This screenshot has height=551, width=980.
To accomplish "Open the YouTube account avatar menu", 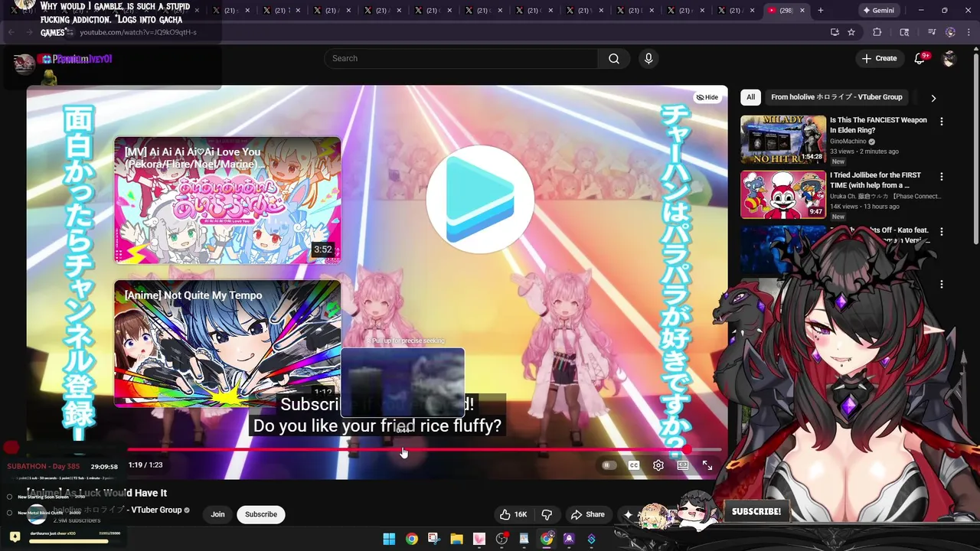I will pyautogui.click(x=949, y=58).
